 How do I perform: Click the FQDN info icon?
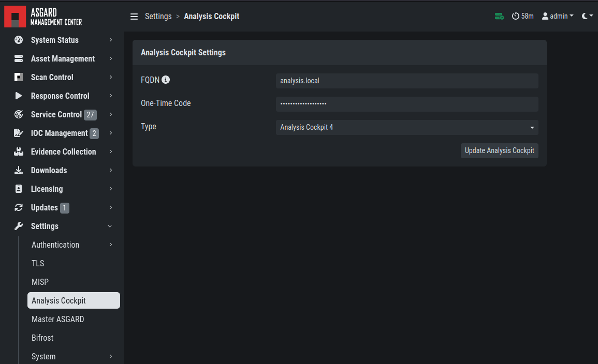(x=166, y=80)
